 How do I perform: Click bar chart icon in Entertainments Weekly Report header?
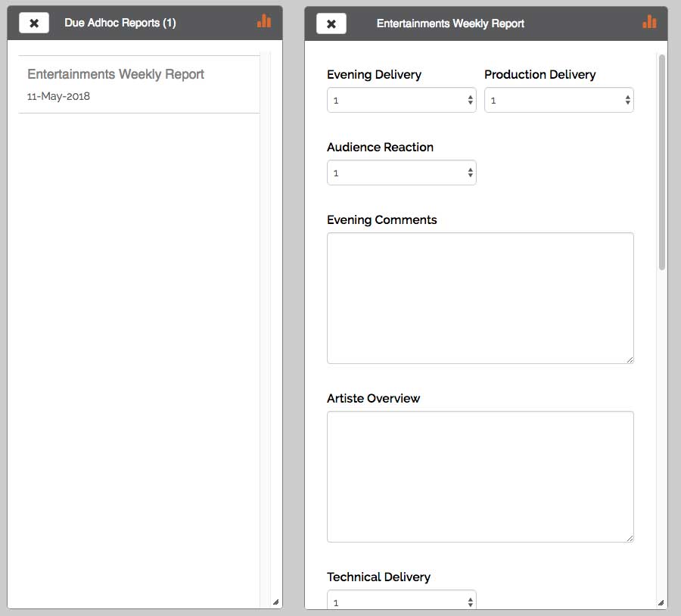pos(649,21)
